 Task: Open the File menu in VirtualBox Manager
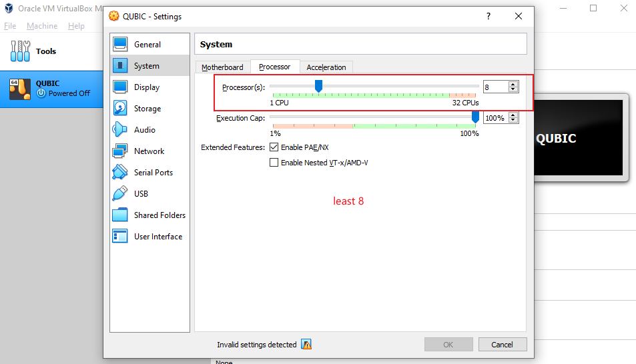pos(10,26)
